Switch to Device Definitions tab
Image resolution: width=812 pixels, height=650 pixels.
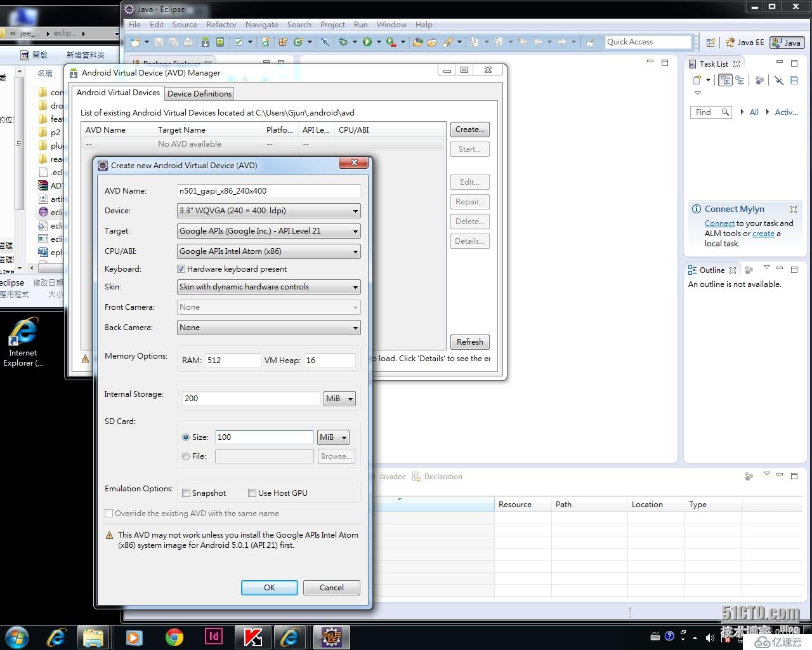tap(199, 94)
